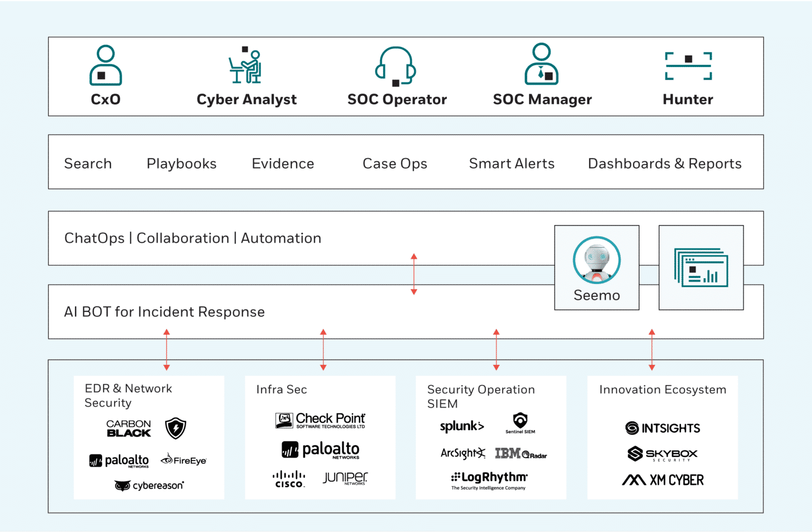Select the CxO persona icon
812x532 pixels.
[x=105, y=65]
